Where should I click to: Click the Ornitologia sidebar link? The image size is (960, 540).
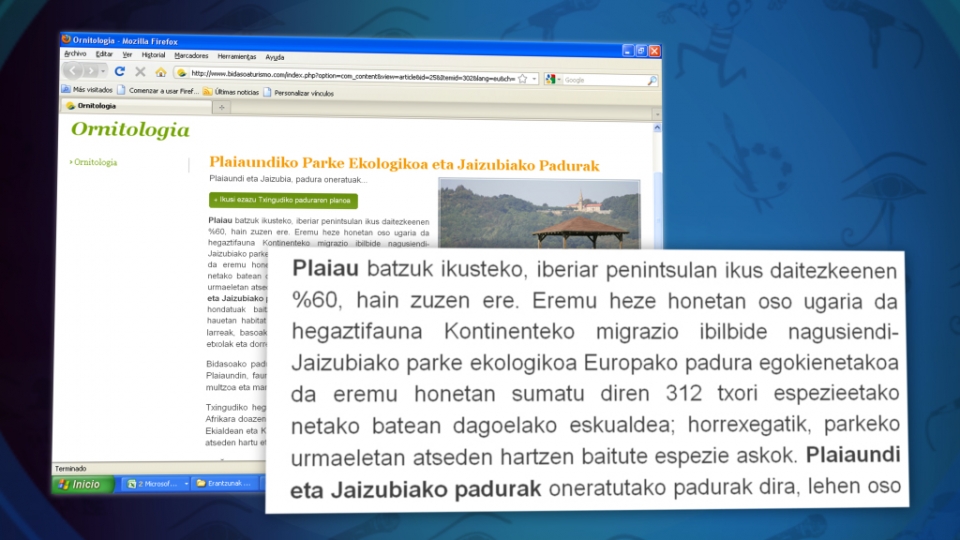point(96,162)
